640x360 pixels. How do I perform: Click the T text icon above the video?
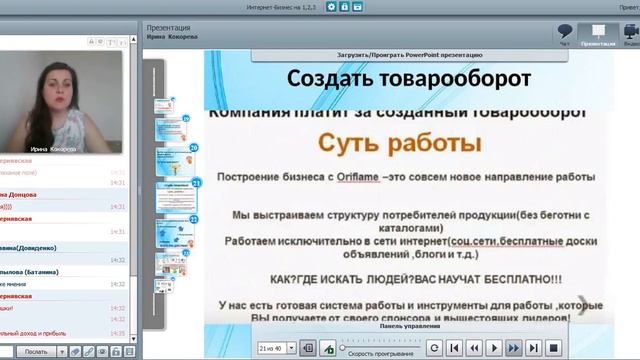coord(111,42)
